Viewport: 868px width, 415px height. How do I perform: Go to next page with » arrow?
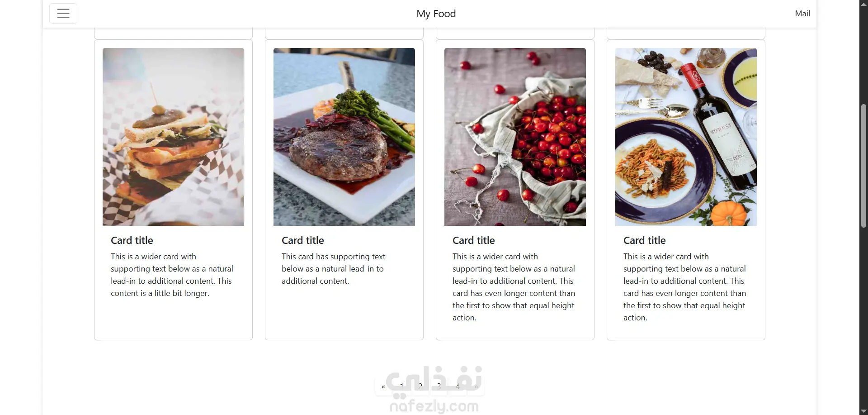pos(476,386)
